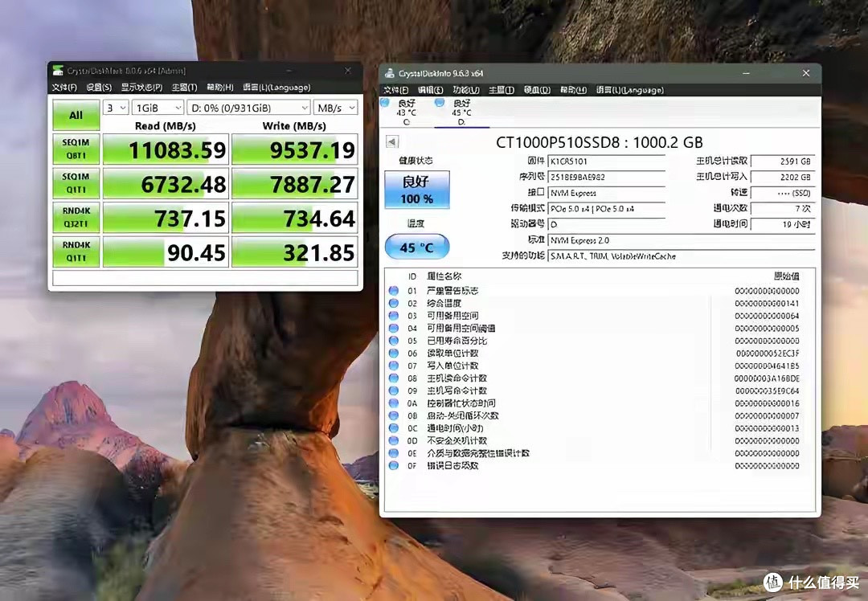Click the RND4K Q1T1 write result 321.85
This screenshot has width=868, height=601.
coord(294,252)
